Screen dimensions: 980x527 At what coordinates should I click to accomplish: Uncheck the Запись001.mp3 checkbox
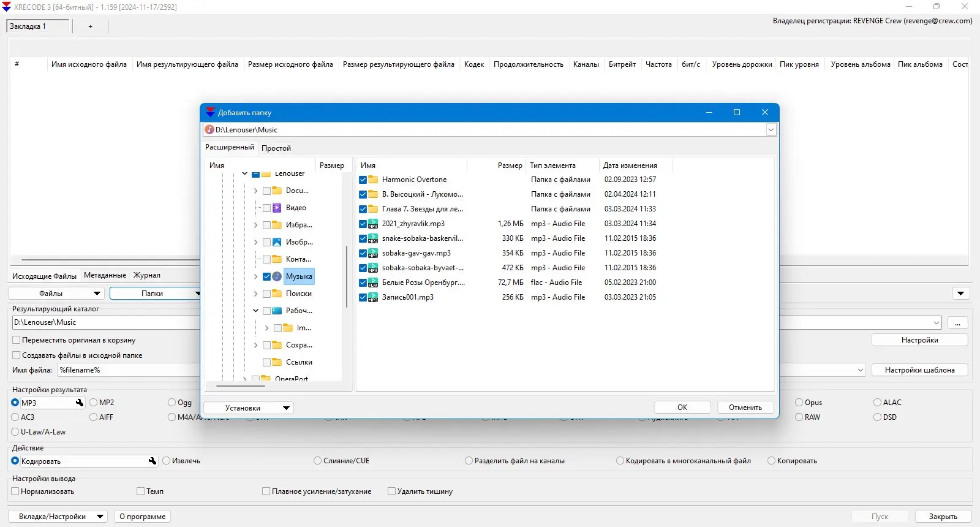(x=363, y=297)
